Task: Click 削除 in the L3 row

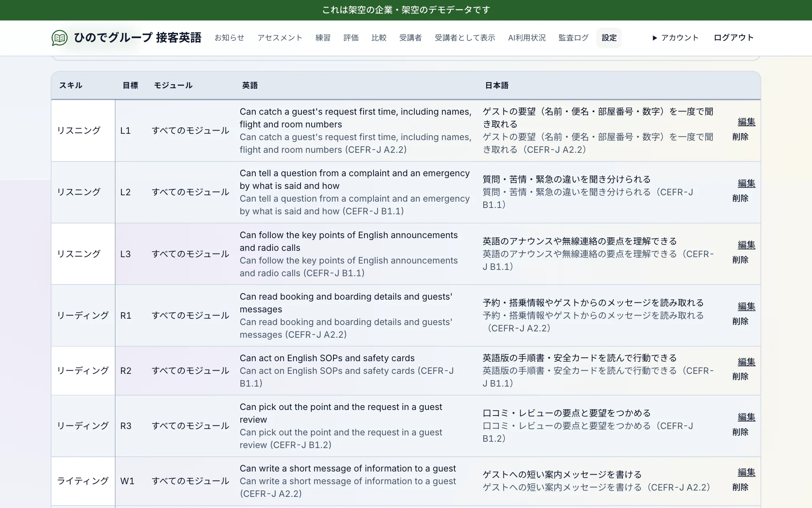Action: click(740, 260)
